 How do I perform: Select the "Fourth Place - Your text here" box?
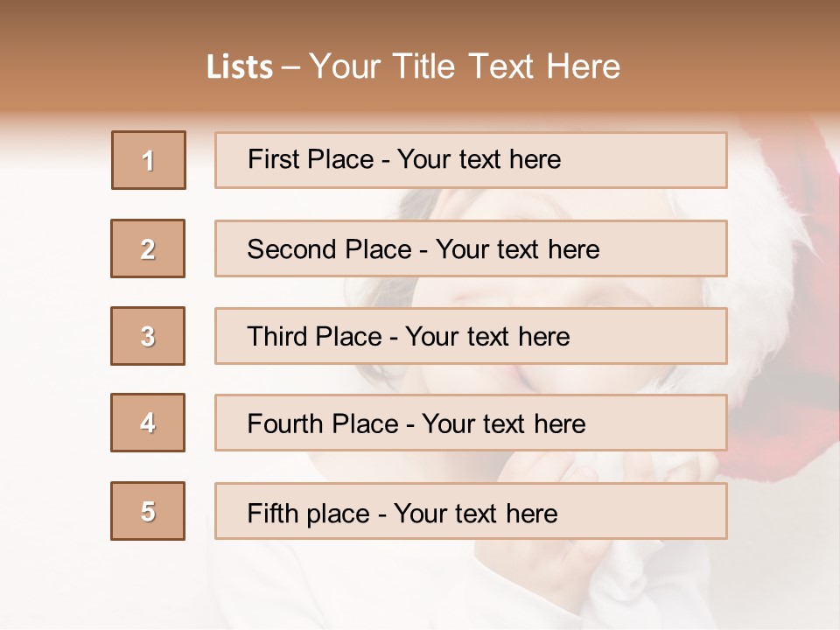point(471,423)
